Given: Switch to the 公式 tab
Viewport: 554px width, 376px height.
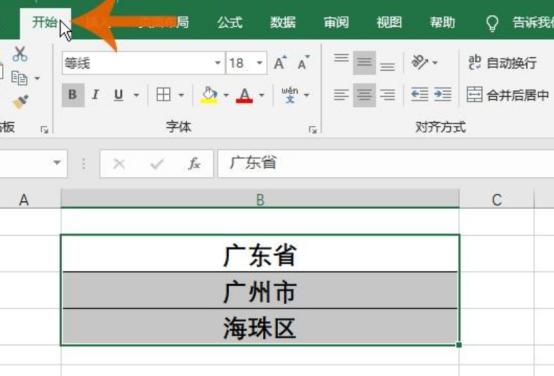Looking at the screenshot, I should pos(230,23).
